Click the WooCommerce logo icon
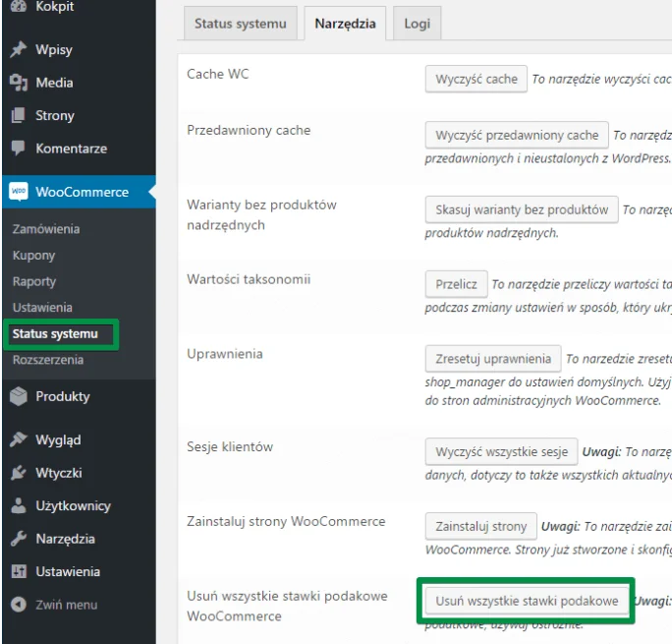 tap(19, 191)
